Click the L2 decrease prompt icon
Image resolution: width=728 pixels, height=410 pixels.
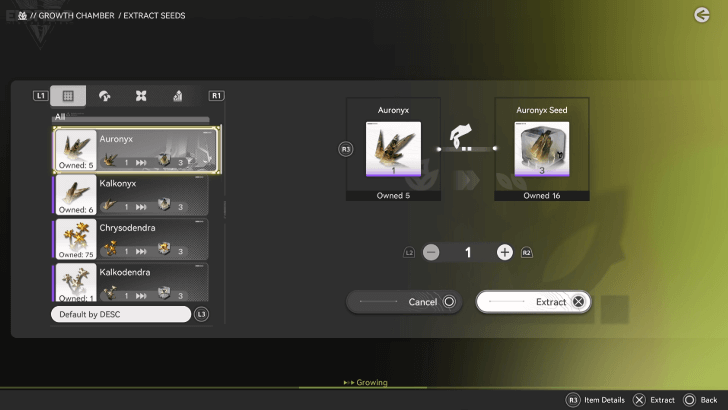pos(409,253)
